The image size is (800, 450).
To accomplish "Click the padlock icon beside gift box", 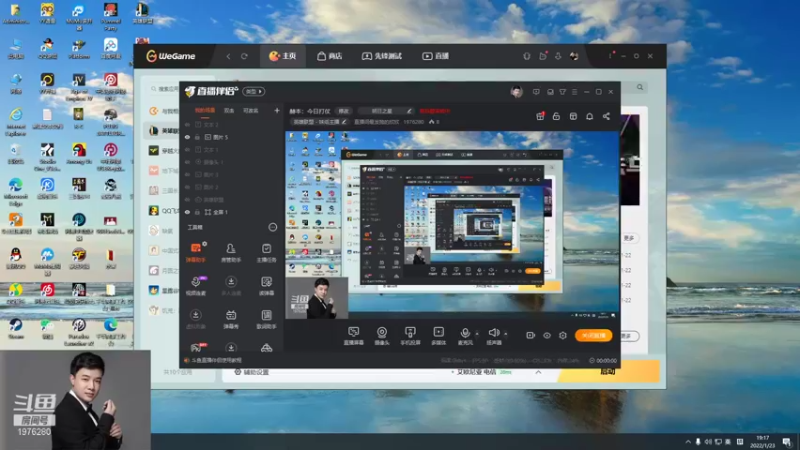I will [556, 116].
